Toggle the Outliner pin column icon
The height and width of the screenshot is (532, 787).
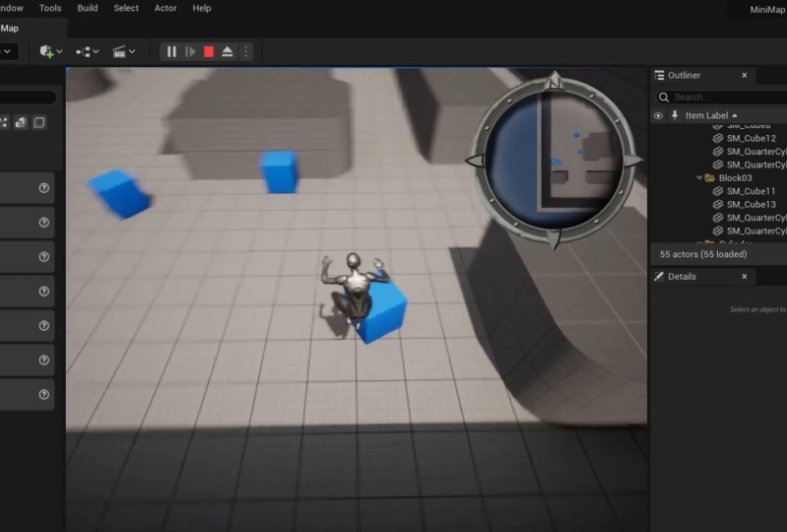[675, 115]
